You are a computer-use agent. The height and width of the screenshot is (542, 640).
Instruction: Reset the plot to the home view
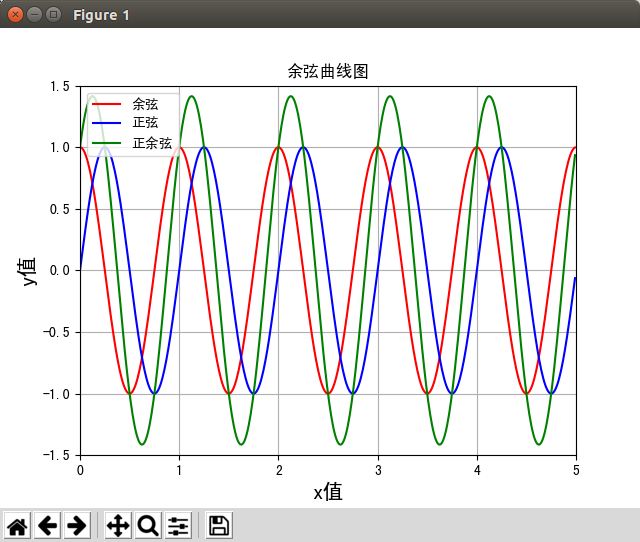(17, 526)
